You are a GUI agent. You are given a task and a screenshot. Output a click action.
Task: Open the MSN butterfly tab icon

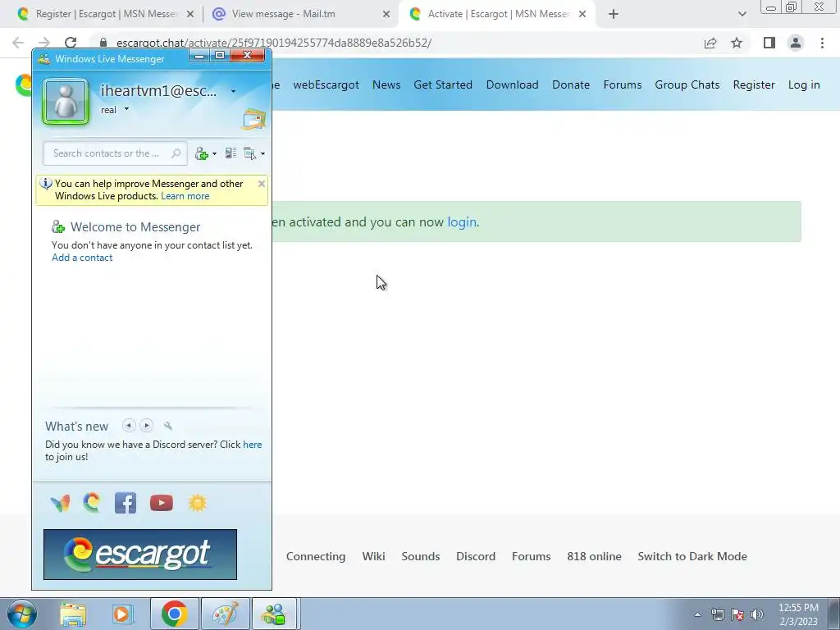(60, 503)
